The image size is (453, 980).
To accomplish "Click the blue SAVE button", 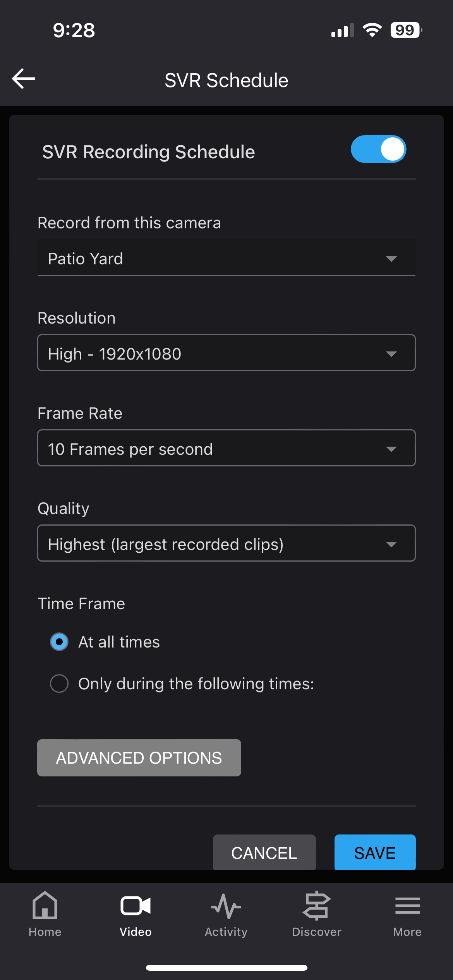I will (x=375, y=852).
